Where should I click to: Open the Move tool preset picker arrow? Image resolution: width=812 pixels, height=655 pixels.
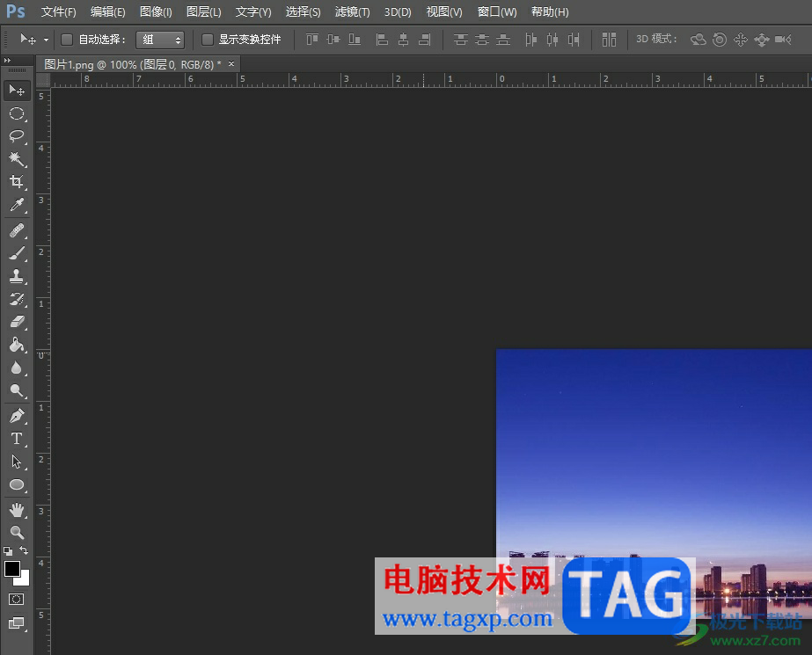tap(46, 40)
